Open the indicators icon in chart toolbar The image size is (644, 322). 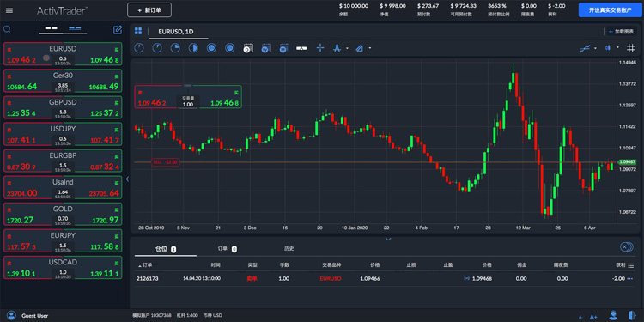tap(585, 48)
